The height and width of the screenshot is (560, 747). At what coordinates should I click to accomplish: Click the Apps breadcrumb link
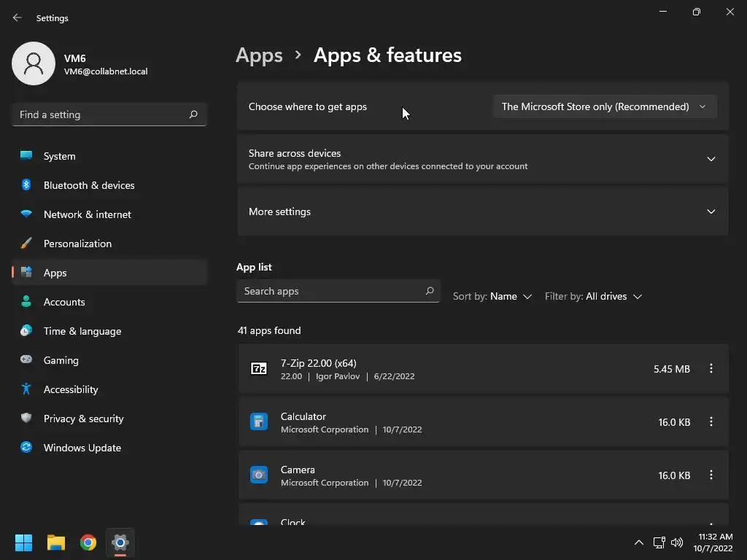pos(259,55)
